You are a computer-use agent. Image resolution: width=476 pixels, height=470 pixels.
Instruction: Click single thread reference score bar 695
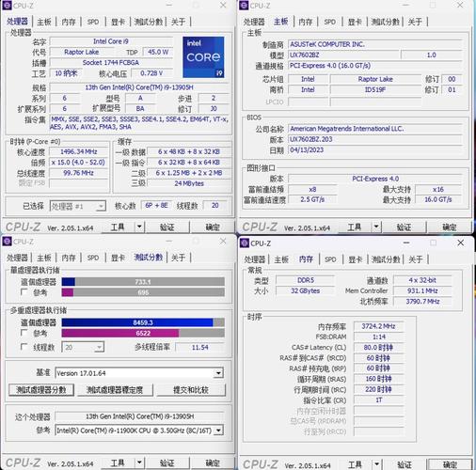point(143,292)
